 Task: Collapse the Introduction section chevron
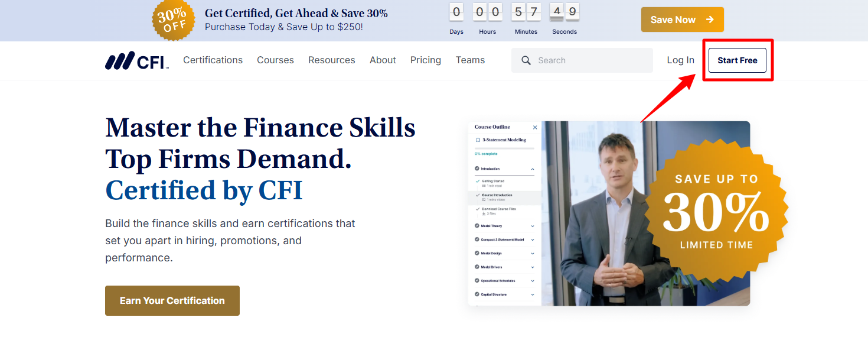coord(533,169)
